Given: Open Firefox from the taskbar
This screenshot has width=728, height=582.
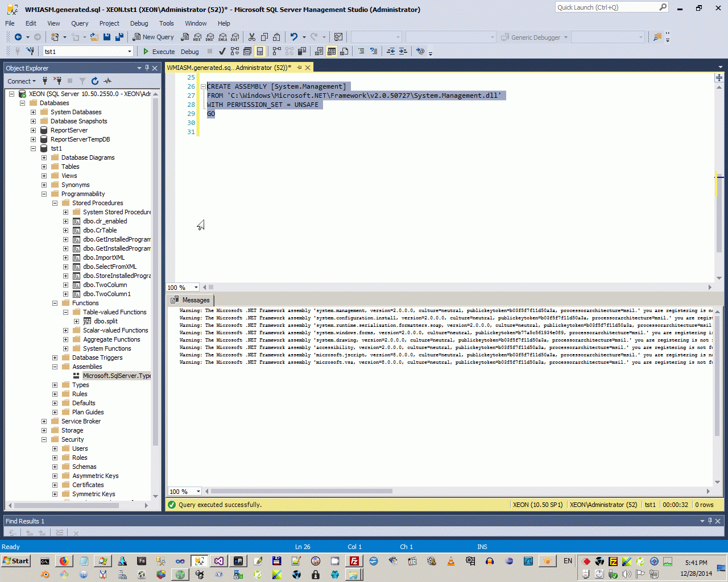Looking at the screenshot, I should pos(64,561).
